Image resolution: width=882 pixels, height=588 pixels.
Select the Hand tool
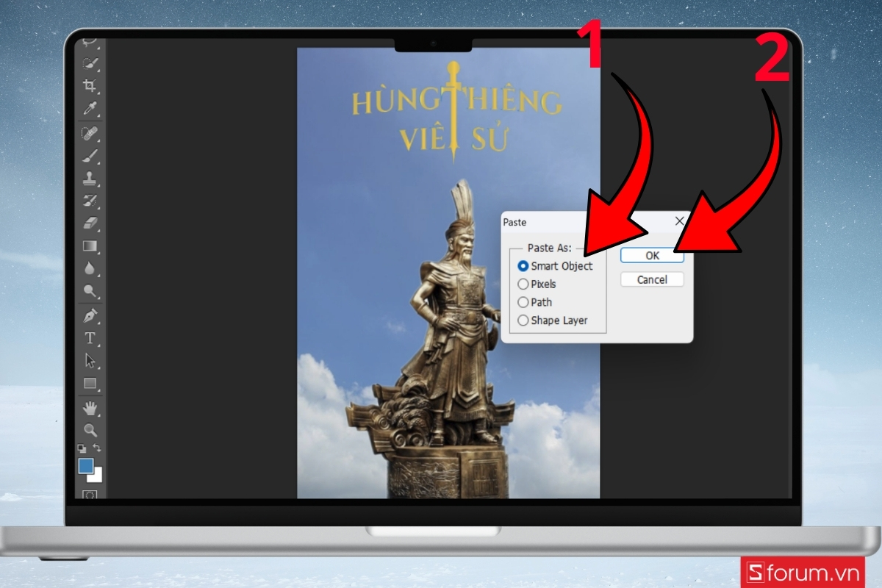tap(90, 408)
